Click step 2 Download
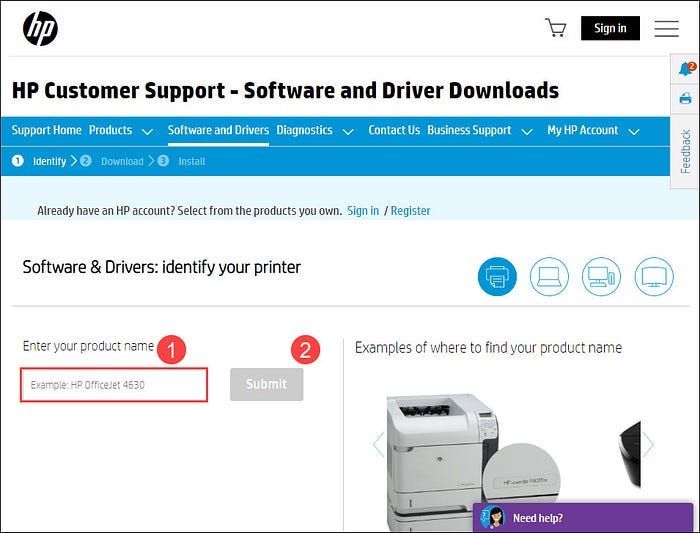 [x=112, y=161]
